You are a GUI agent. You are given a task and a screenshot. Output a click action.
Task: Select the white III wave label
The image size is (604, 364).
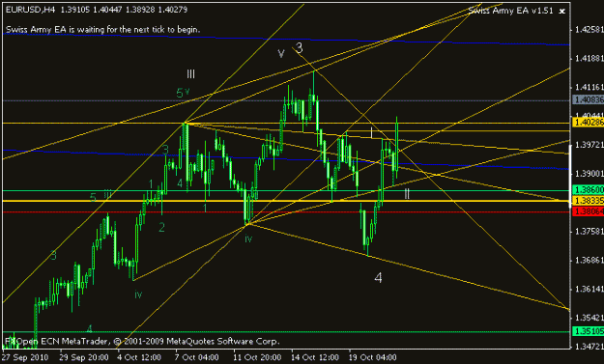pyautogui.click(x=190, y=74)
